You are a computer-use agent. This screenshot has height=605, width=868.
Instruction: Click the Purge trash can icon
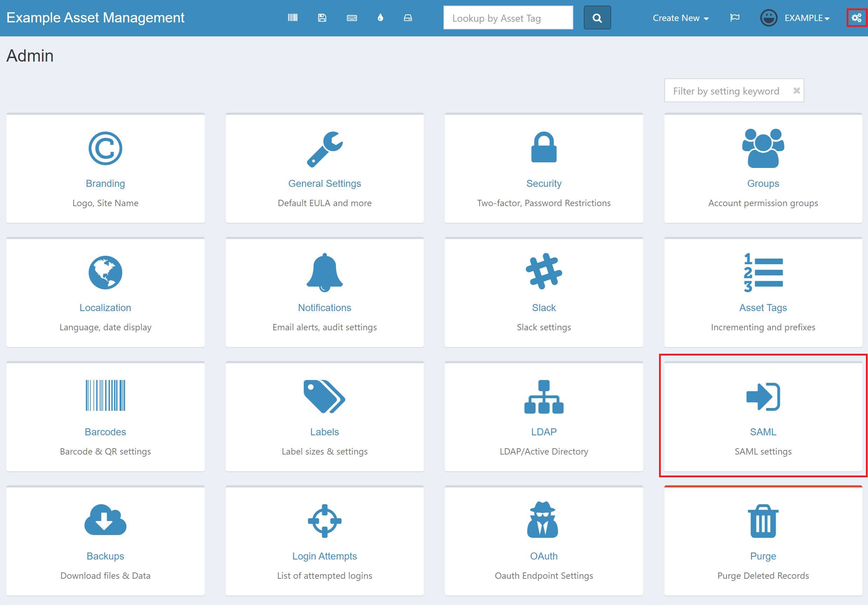point(763,521)
